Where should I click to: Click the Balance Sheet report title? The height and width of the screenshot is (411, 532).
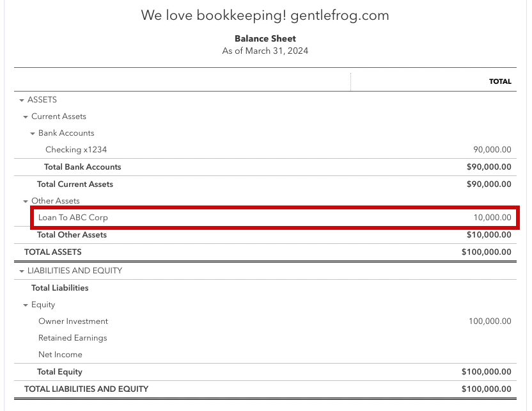click(265, 38)
